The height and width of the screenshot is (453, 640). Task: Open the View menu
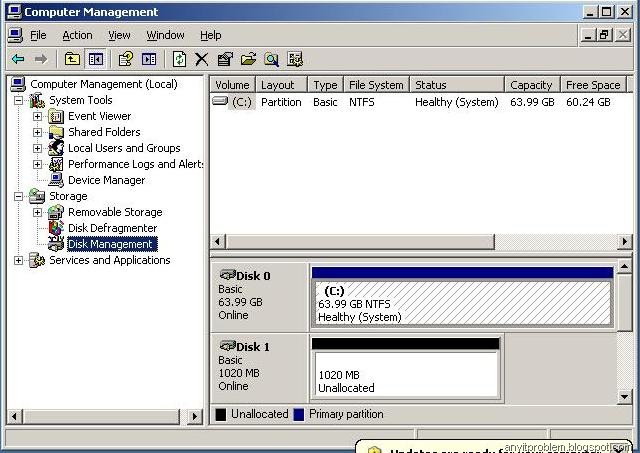pos(119,36)
